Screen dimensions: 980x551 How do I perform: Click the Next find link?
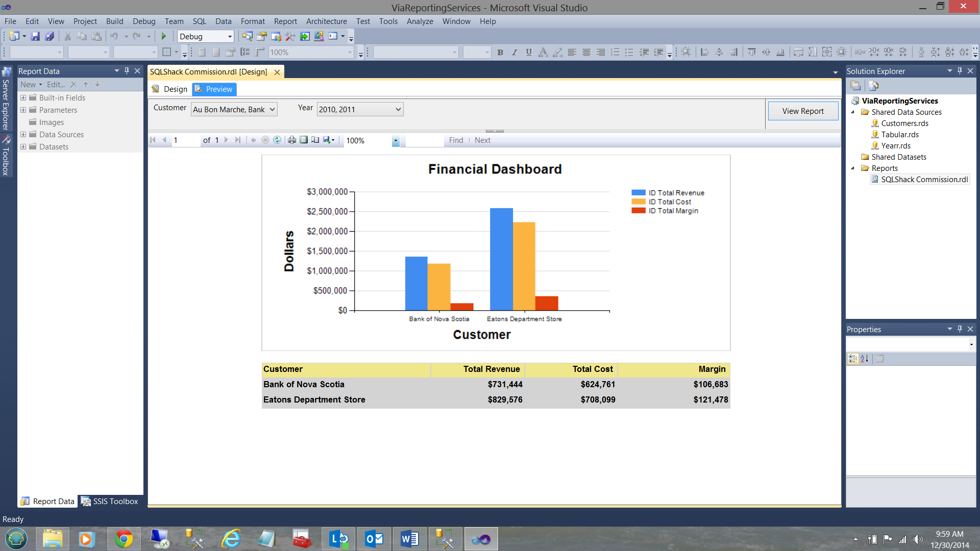(482, 140)
